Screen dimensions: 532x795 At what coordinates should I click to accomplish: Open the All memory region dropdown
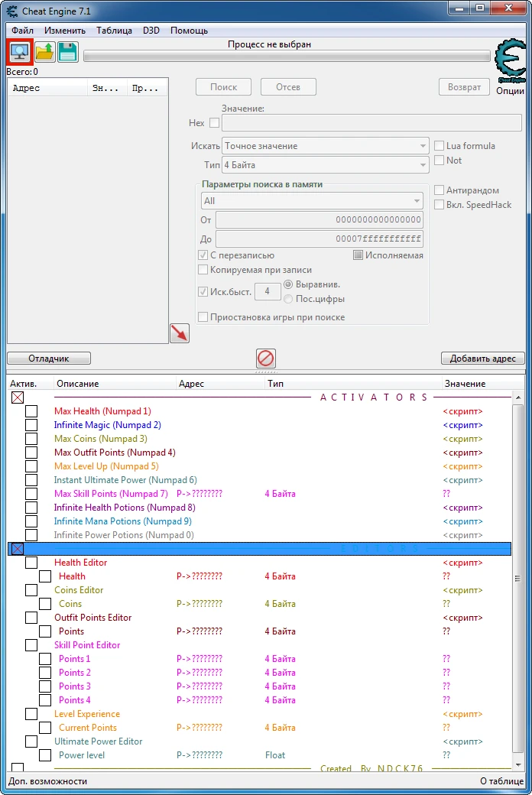[312, 201]
